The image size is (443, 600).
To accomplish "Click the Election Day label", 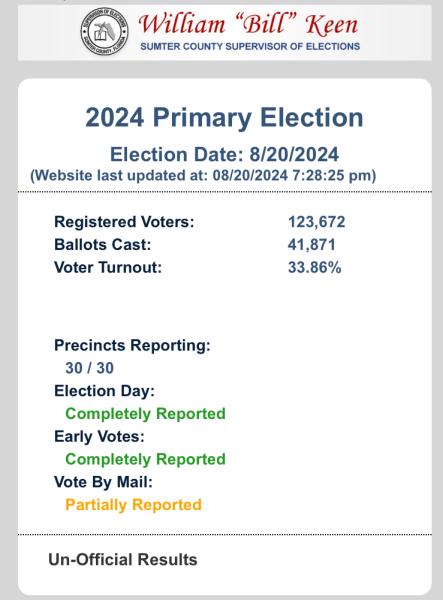I will tap(104, 391).
